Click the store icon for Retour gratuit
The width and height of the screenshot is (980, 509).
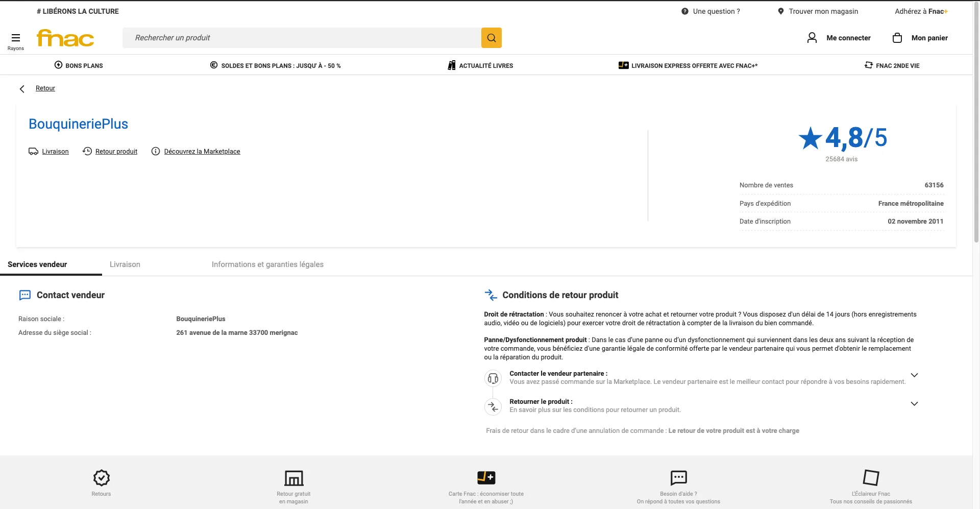[x=293, y=478]
